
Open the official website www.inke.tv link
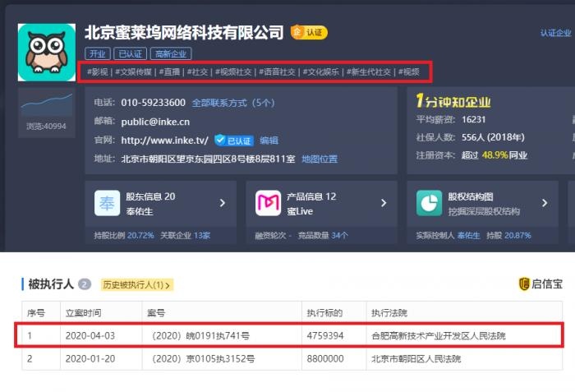(164, 141)
